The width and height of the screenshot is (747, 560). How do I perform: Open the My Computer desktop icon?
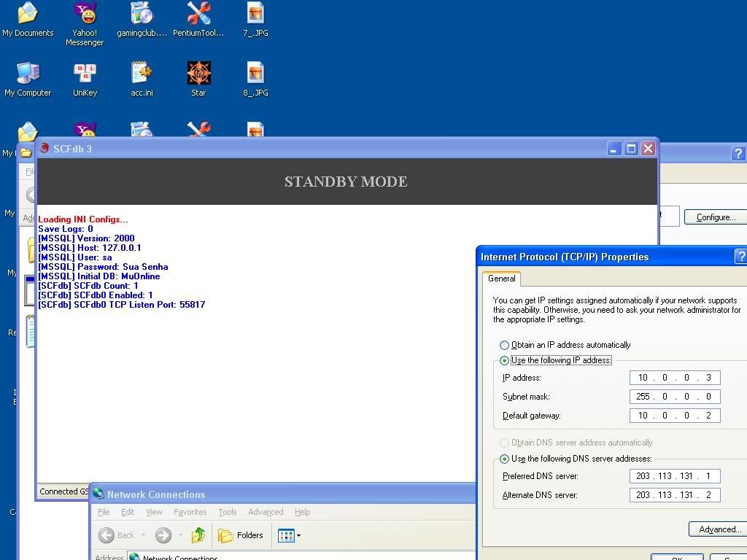coord(28,79)
